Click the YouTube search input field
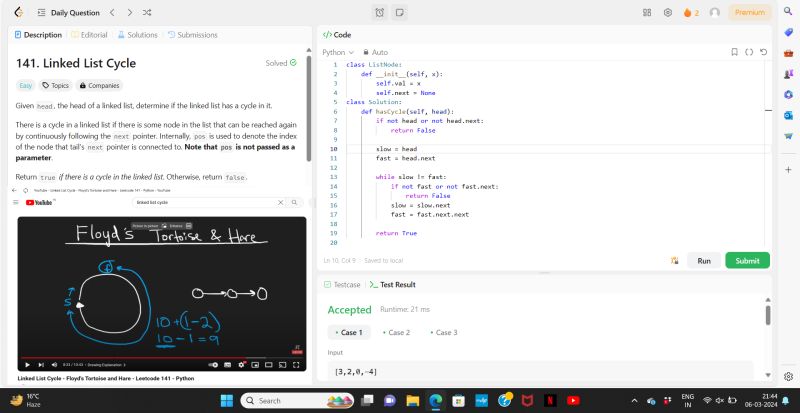 click(204, 203)
